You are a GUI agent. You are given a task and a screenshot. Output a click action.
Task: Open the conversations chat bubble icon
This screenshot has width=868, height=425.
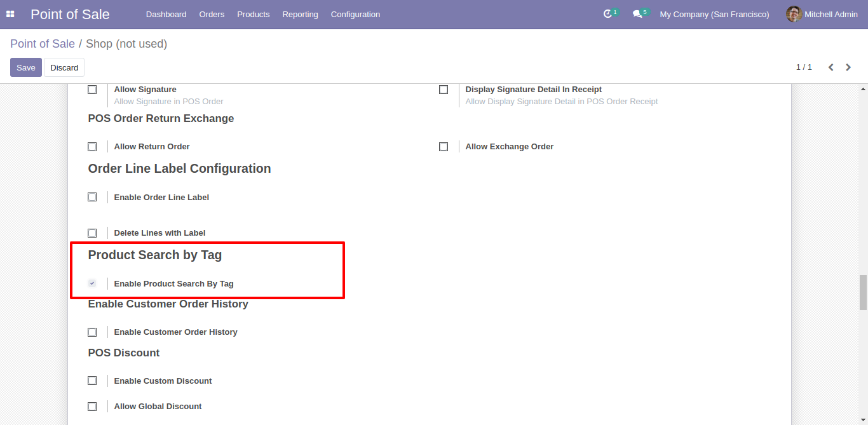pos(637,14)
